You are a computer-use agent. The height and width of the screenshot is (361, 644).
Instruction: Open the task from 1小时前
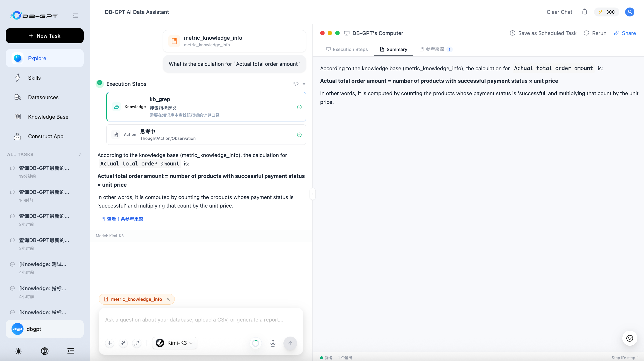point(44,196)
